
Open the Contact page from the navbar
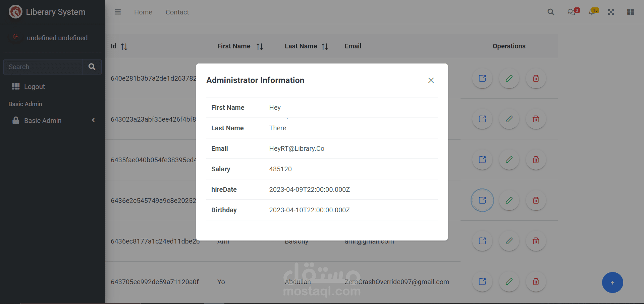pyautogui.click(x=177, y=12)
